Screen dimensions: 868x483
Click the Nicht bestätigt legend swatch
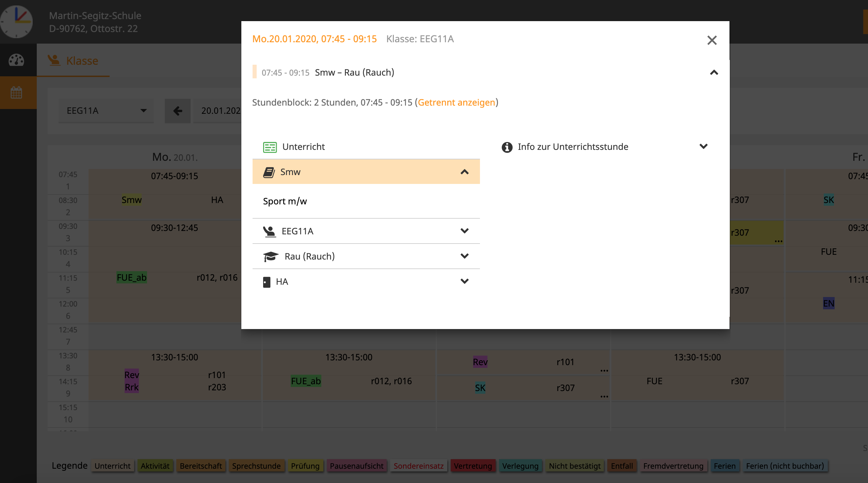575,466
